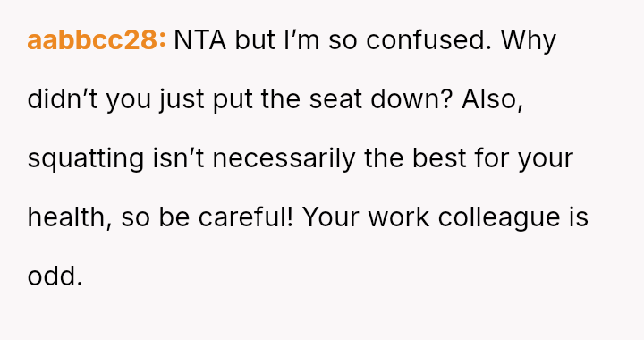Click the word "isn't" in third line
The width and height of the screenshot is (644, 340).
coord(178,158)
